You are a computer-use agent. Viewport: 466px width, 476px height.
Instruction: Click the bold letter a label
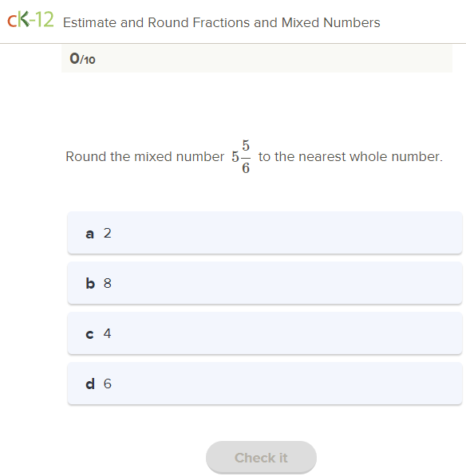pos(89,234)
